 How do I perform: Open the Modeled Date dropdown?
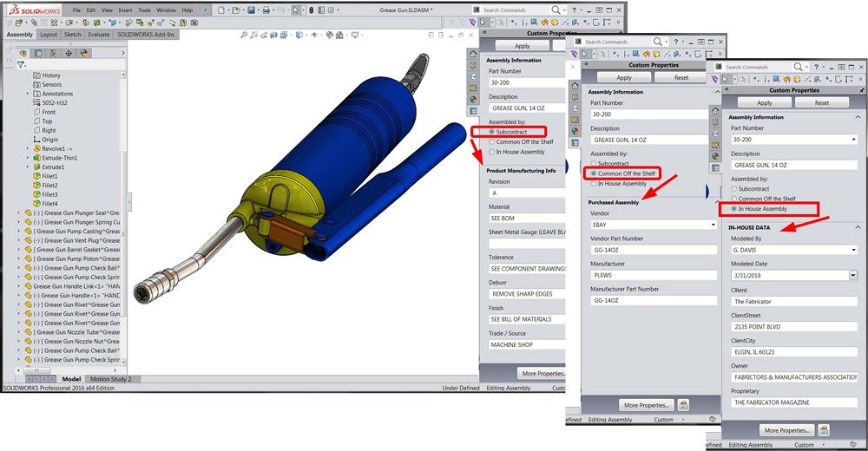click(853, 276)
